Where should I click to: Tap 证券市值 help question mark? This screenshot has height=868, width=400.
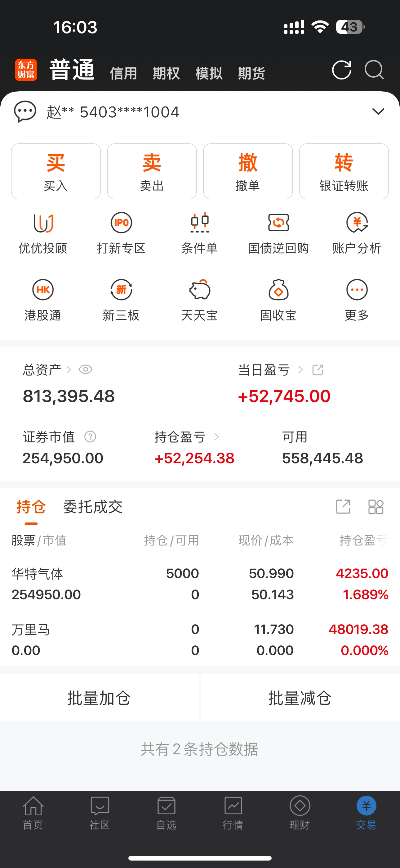(x=90, y=437)
